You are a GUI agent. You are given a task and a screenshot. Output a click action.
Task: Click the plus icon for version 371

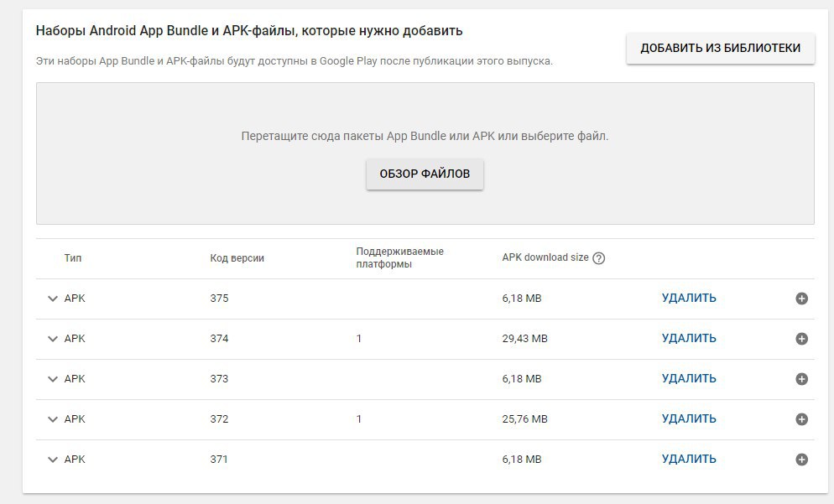801,460
